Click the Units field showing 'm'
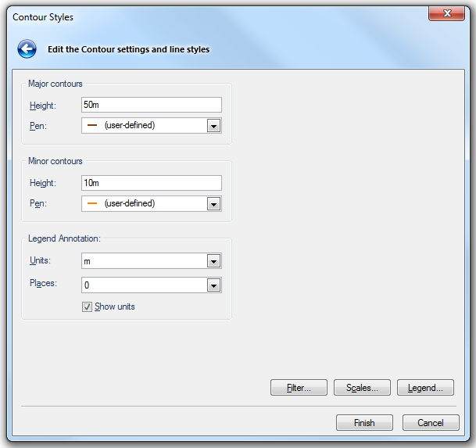The width and height of the screenshot is (476, 448). click(x=143, y=262)
